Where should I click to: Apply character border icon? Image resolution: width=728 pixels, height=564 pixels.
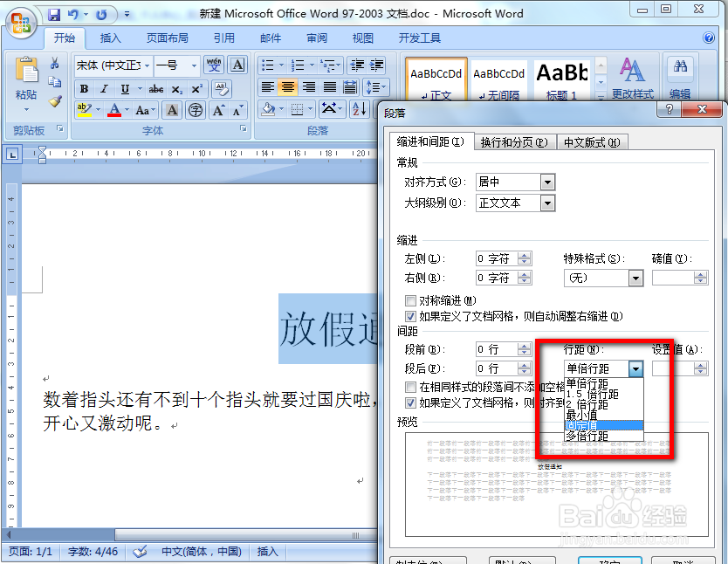coord(237,65)
